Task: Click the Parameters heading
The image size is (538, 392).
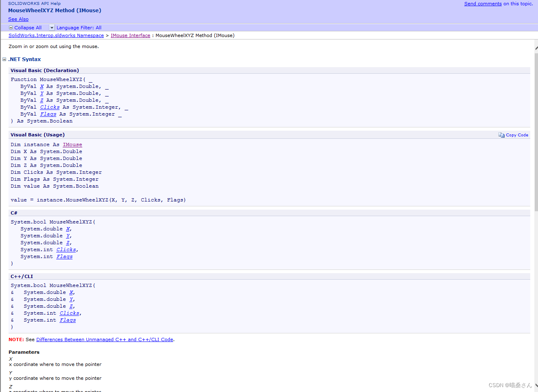Action: (x=24, y=352)
